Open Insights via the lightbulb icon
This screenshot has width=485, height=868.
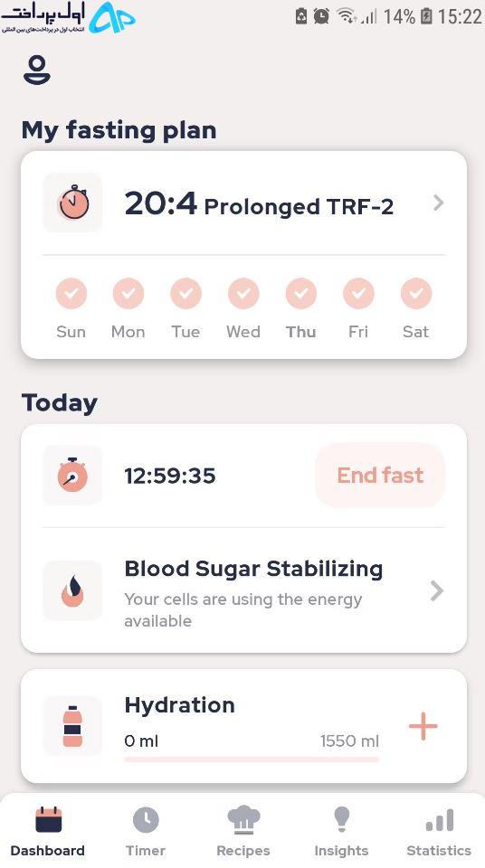tap(341, 819)
